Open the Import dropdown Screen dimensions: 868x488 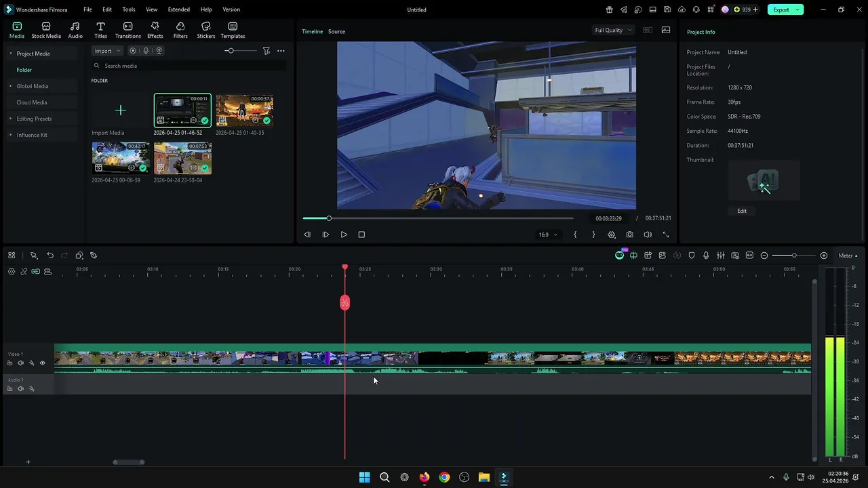[107, 51]
